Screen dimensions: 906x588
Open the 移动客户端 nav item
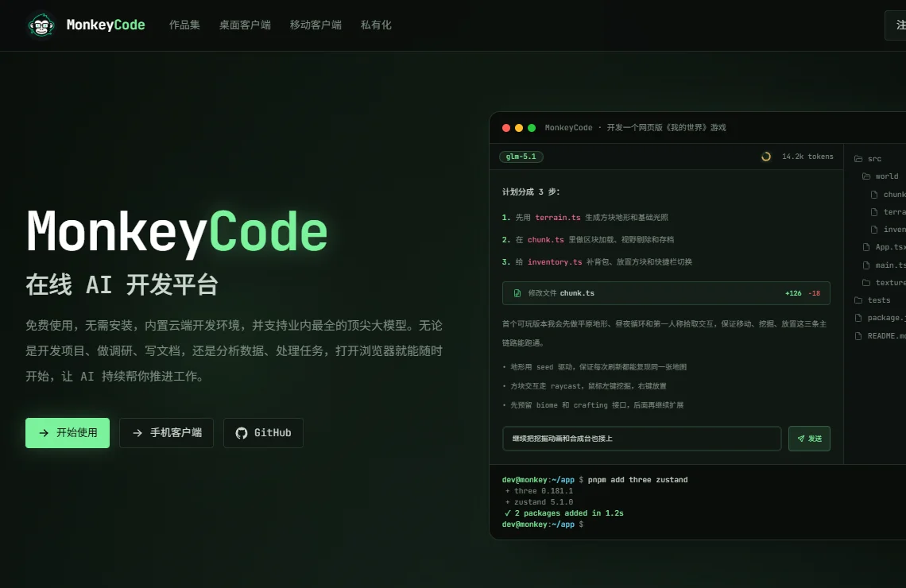tap(316, 25)
